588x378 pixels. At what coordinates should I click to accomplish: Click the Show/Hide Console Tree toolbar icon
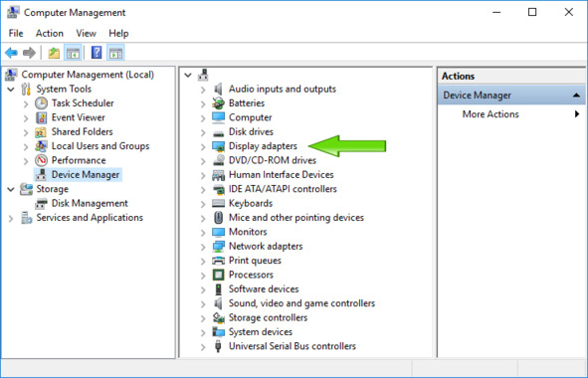tap(73, 53)
